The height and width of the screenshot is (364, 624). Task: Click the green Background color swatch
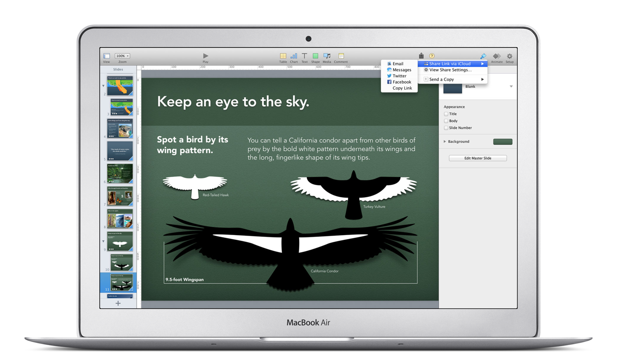tap(503, 142)
